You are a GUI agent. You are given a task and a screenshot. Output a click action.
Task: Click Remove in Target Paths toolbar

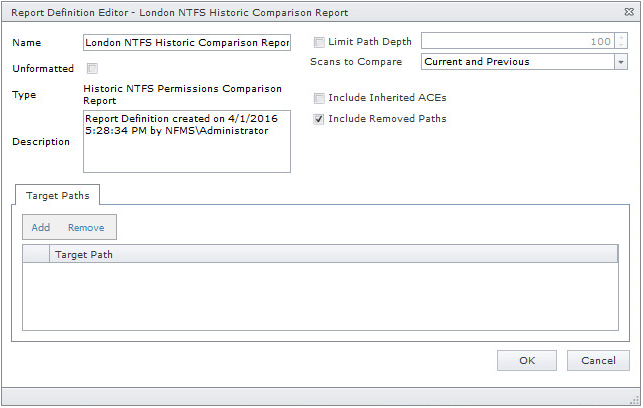click(x=86, y=228)
